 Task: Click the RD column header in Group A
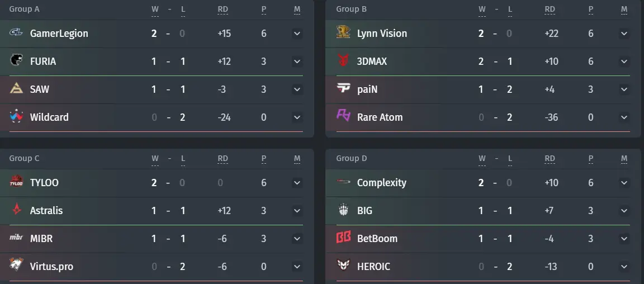pyautogui.click(x=222, y=10)
